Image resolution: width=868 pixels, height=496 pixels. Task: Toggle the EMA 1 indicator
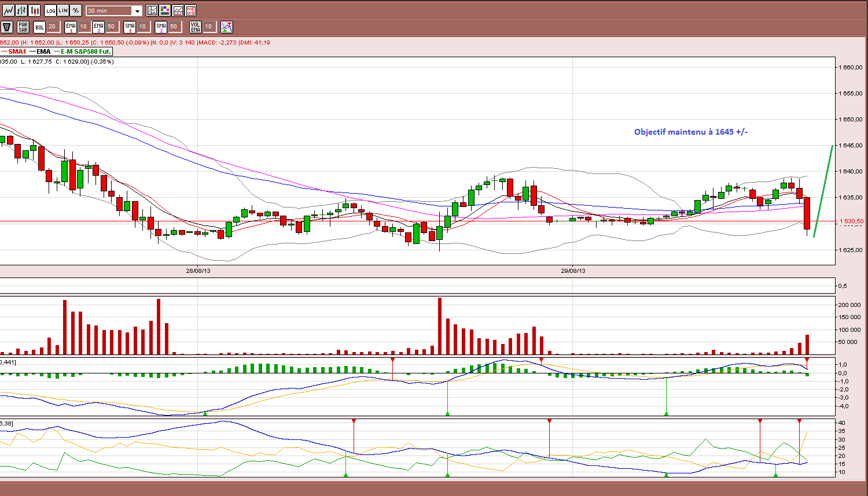click(x=71, y=27)
